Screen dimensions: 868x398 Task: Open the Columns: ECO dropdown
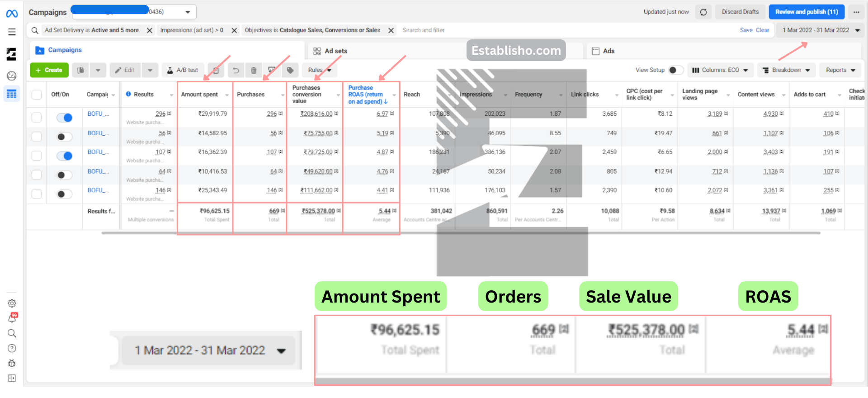coord(720,70)
